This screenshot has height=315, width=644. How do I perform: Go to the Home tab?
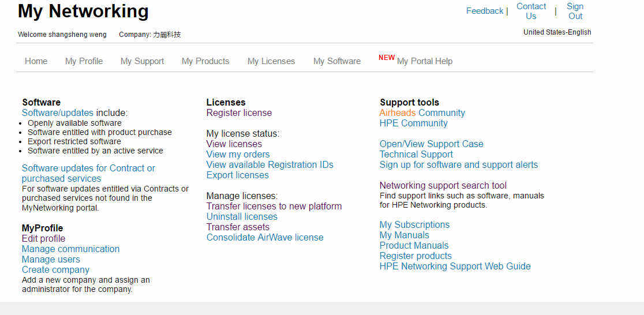36,61
